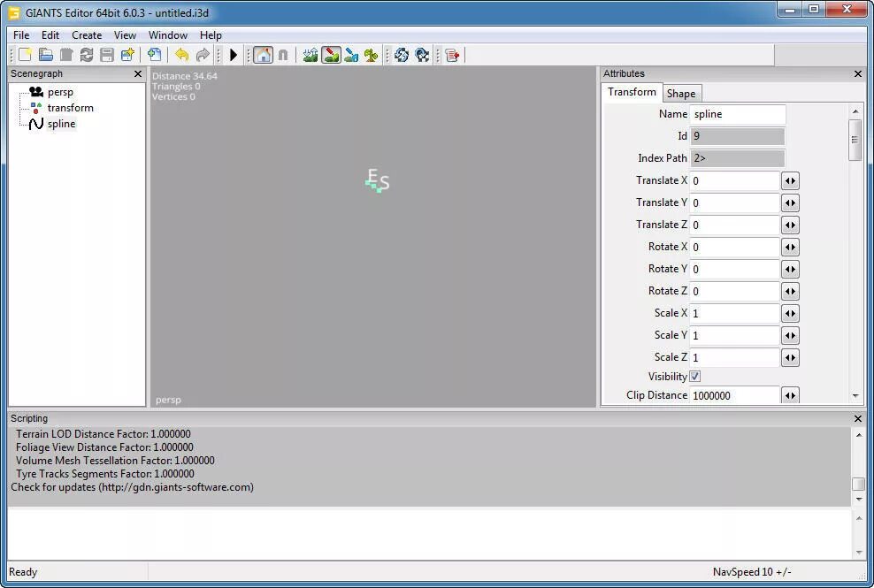Click the Attributes panel scroll down arrow
874x588 pixels.
[855, 396]
